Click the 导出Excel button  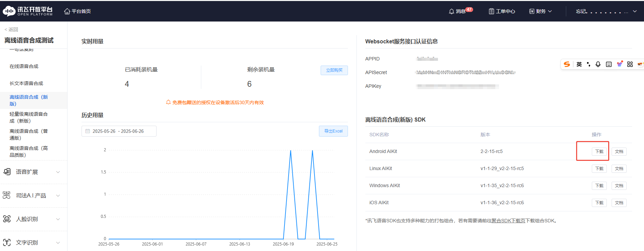333,131
